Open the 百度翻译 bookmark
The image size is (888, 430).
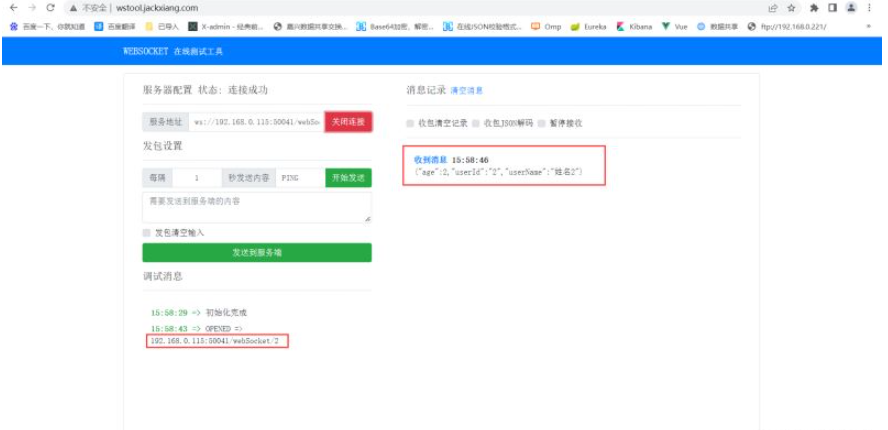pos(114,27)
